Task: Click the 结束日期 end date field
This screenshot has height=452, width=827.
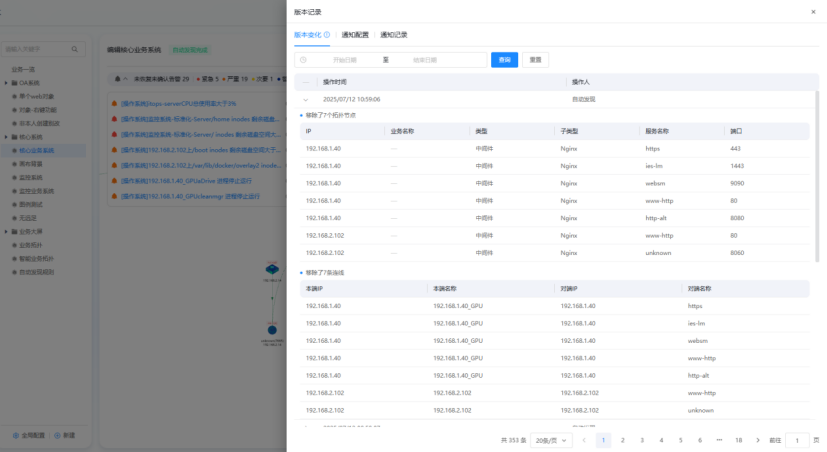Action: pos(425,60)
